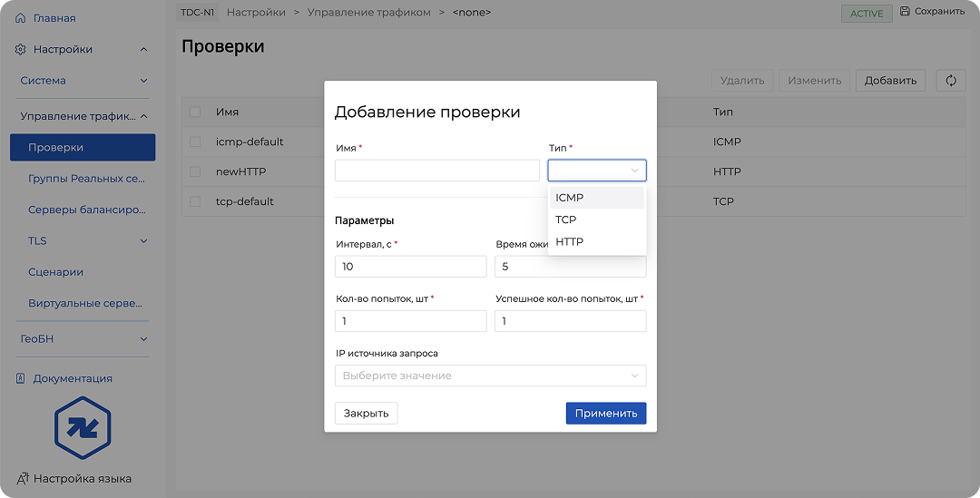This screenshot has height=498, width=980.
Task: Check the newHTTP row checkbox
Action: 195,171
